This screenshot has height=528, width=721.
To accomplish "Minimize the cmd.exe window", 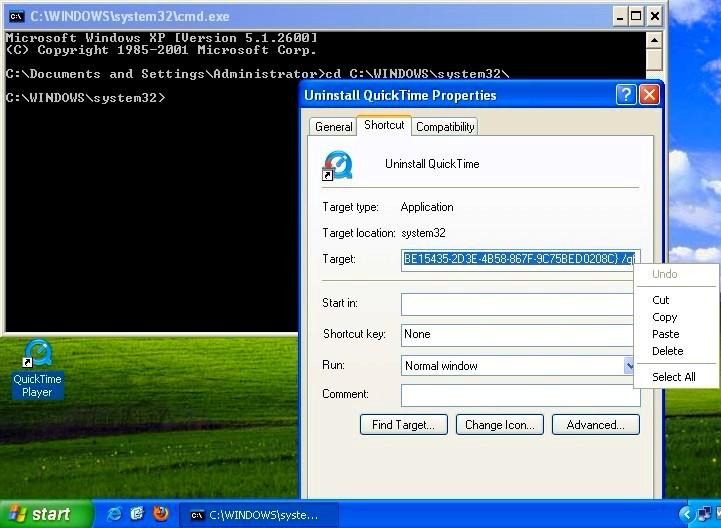I will 620,17.
